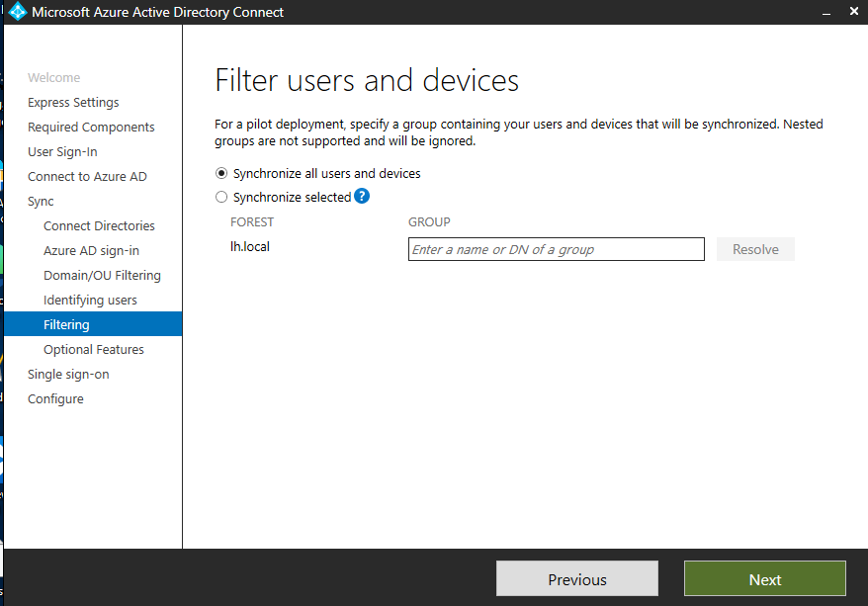Viewport: 868px width, 606px height.
Task: Go to Express Settings step
Action: click(x=73, y=103)
